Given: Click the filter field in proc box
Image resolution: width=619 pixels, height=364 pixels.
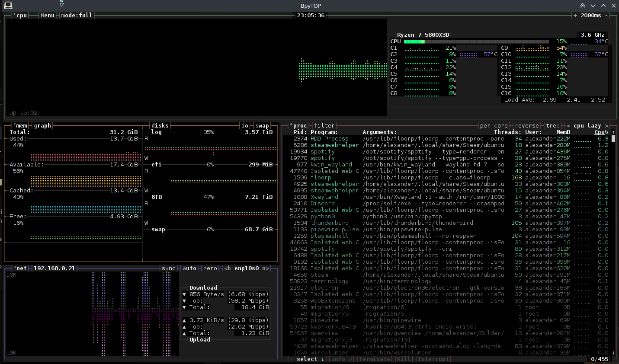Looking at the screenshot, I should [x=324, y=126].
